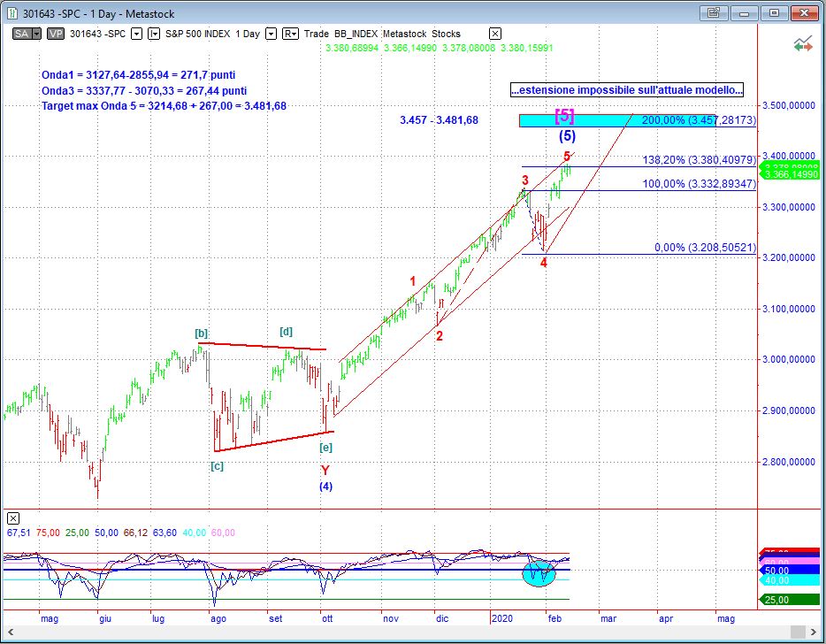826x644 pixels.
Task: Click the blue (5) wave label
Action: [x=567, y=136]
